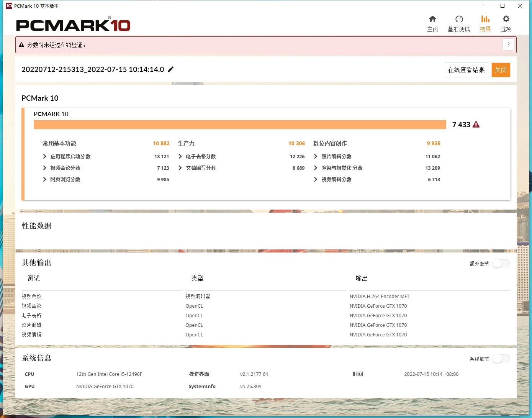Select the 结果 results bar chart icon
532x418 pixels.
pyautogui.click(x=485, y=19)
